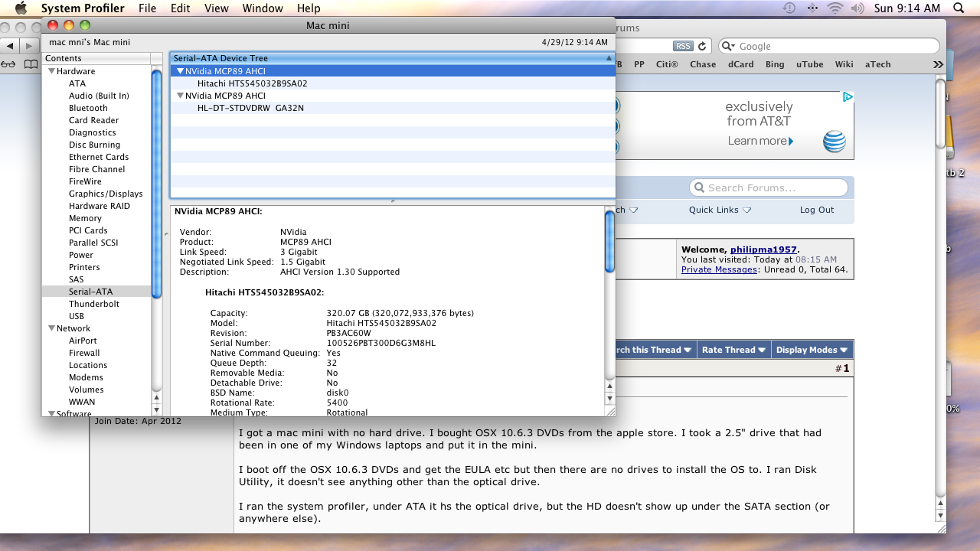The width and height of the screenshot is (980, 551).
Task: Open System Profiler app menu
Action: (x=82, y=8)
